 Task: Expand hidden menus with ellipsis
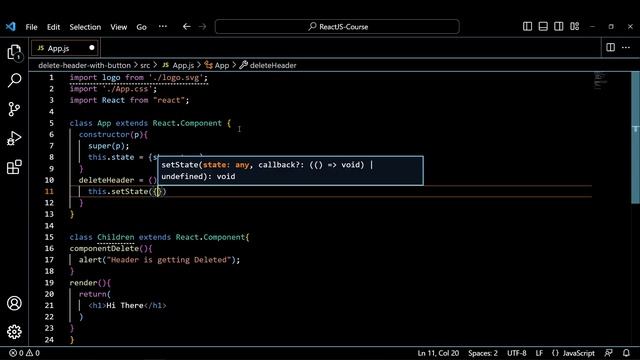click(x=163, y=27)
